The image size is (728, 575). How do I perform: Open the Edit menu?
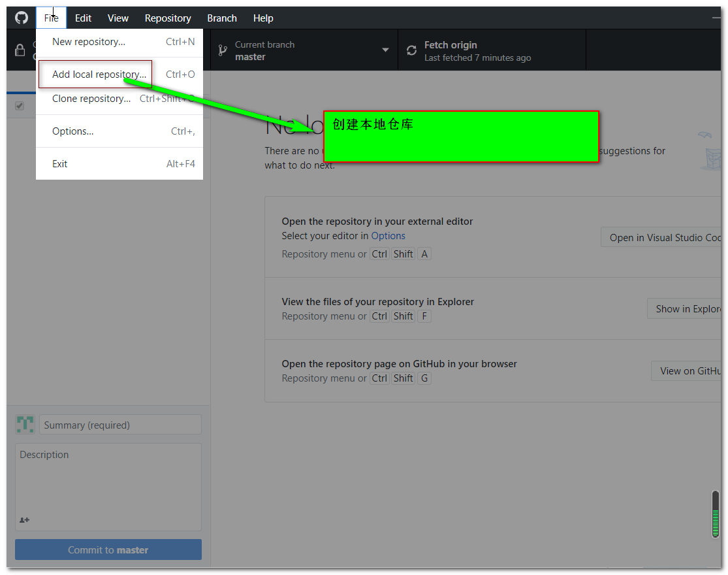[83, 18]
